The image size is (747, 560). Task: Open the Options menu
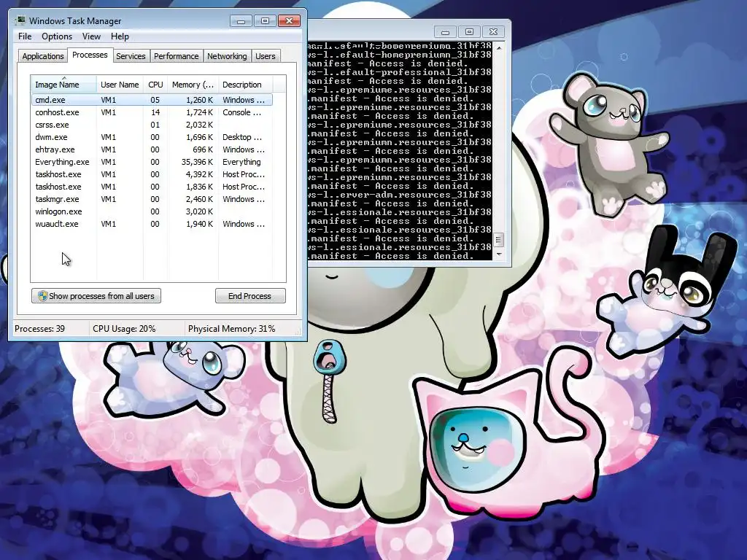coord(57,36)
